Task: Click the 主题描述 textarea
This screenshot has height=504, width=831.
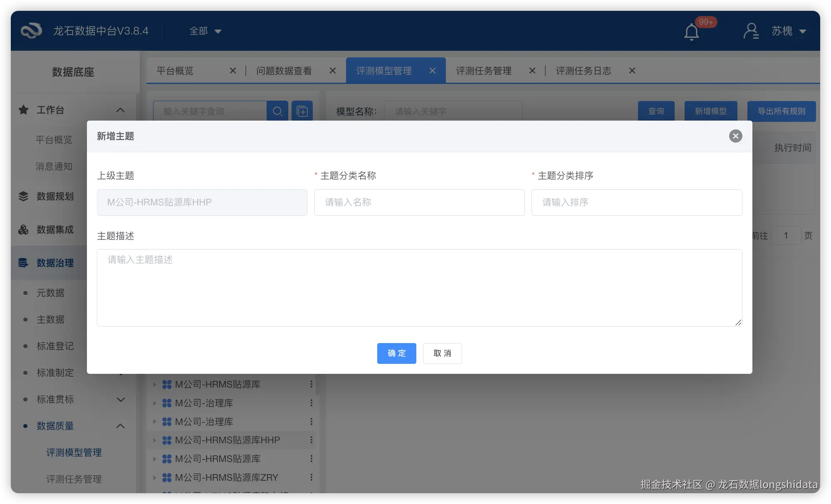Action: coord(419,287)
